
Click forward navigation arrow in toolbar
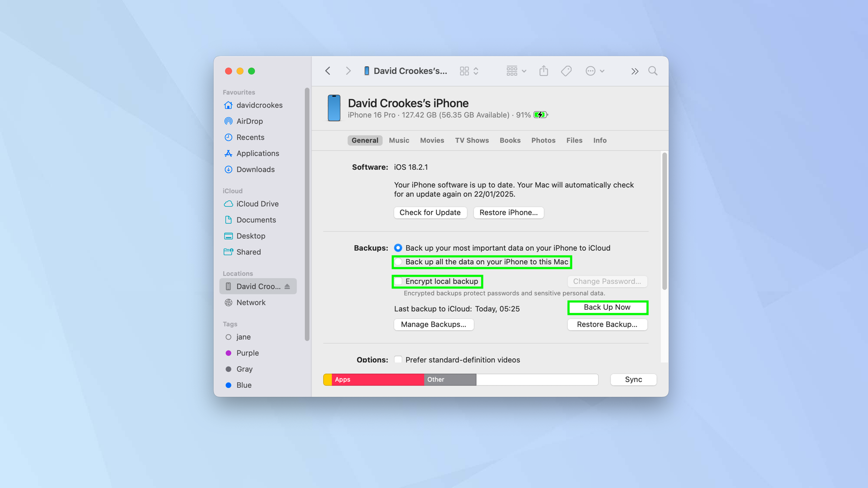348,71
